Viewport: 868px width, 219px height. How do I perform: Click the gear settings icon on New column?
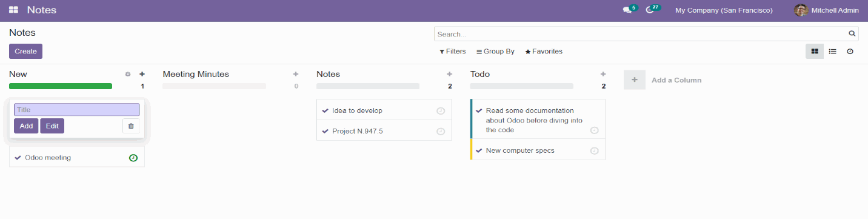tap(127, 74)
